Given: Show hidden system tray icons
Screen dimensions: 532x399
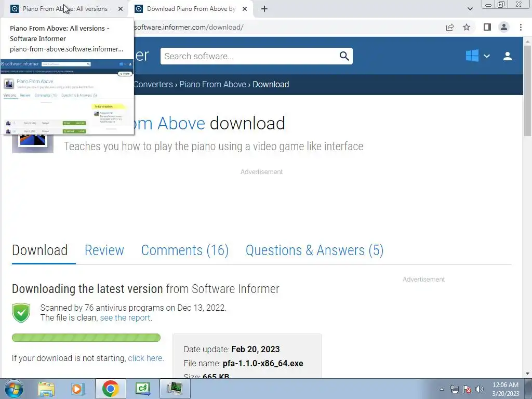Looking at the screenshot, I should pos(442,389).
